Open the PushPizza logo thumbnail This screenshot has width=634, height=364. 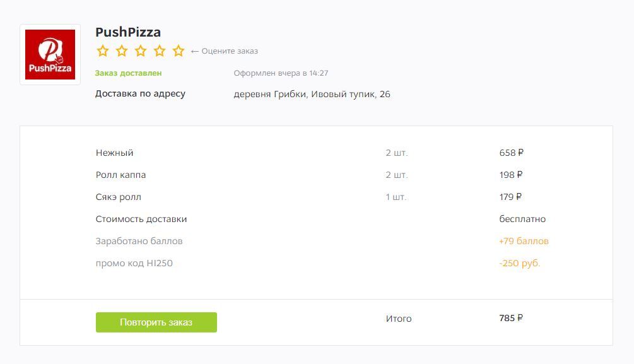(50, 55)
